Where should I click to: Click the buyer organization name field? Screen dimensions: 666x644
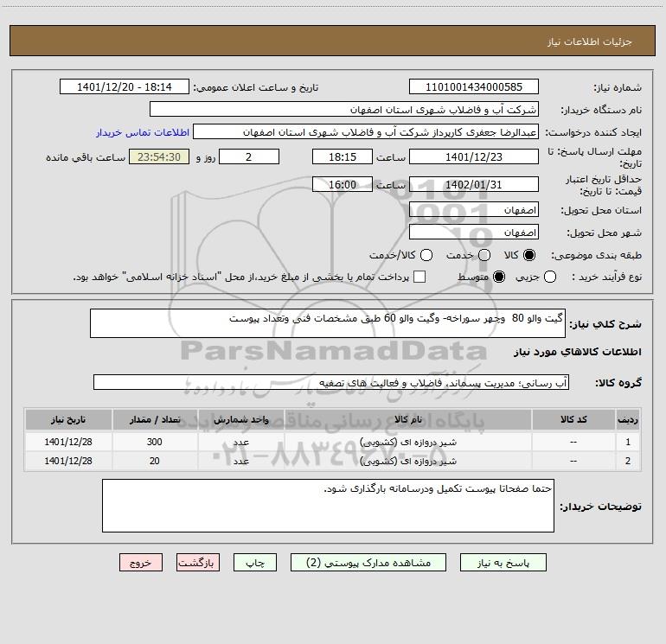click(x=344, y=110)
